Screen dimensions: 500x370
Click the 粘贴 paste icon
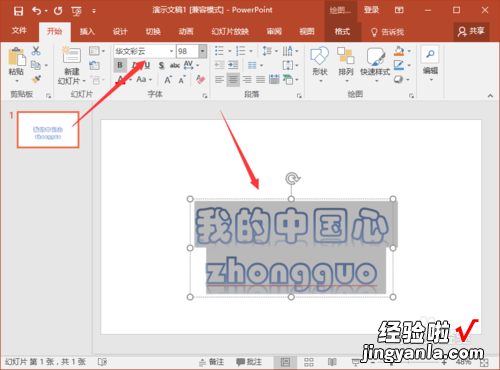[17, 56]
